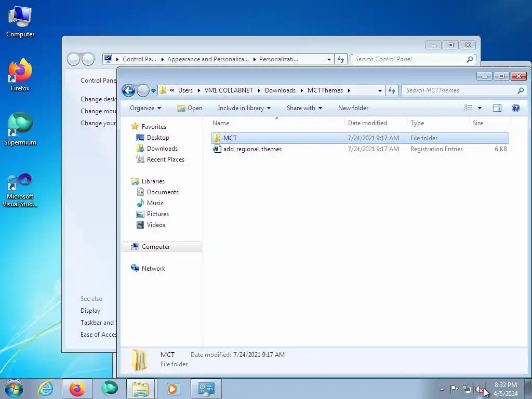532x399 pixels.
Task: Open Firefox desktop shortcut
Action: click(20, 75)
